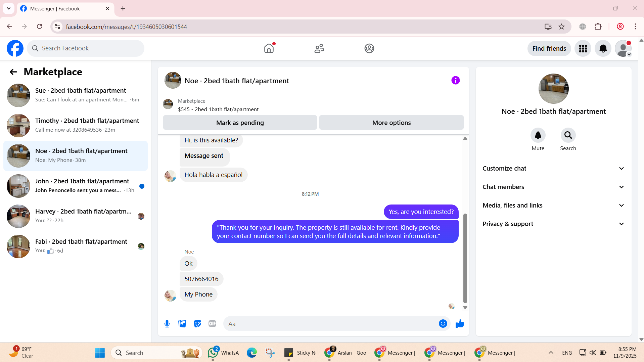Bookmark this page with the star icon
Screen dimensions: 644x362
coord(561,27)
